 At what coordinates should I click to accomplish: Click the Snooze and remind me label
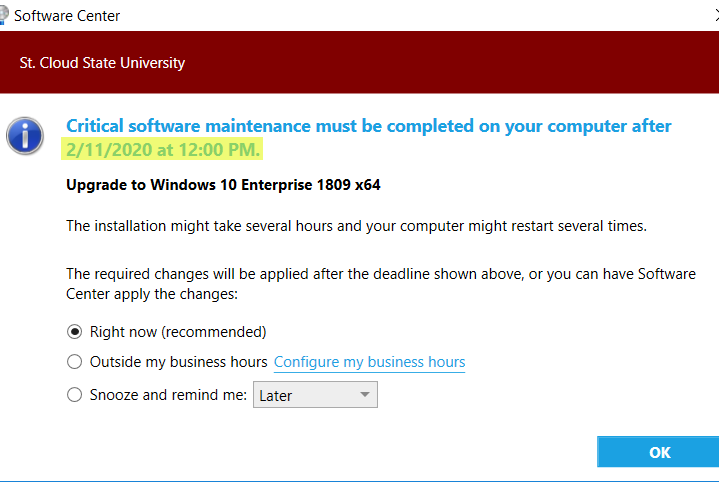tap(168, 395)
